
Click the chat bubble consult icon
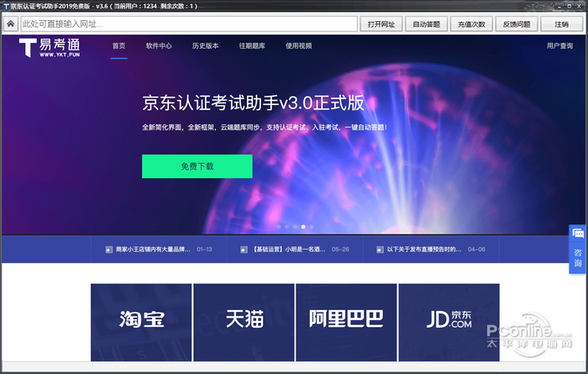coord(578,234)
